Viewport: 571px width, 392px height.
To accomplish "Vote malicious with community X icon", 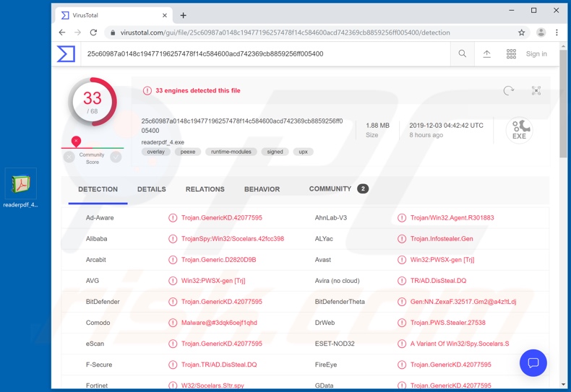I will coord(69,157).
